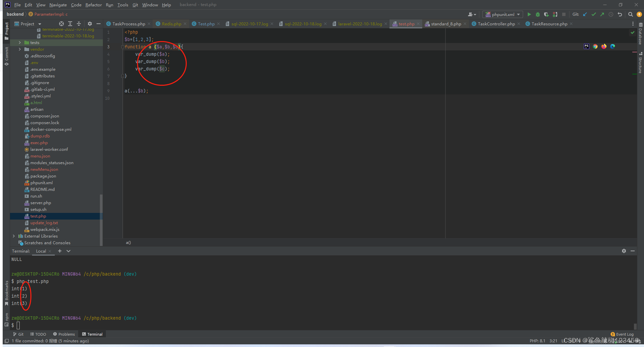Select docker-compose.yml in the project tree
This screenshot has width=644, height=347.
pyautogui.click(x=51, y=129)
